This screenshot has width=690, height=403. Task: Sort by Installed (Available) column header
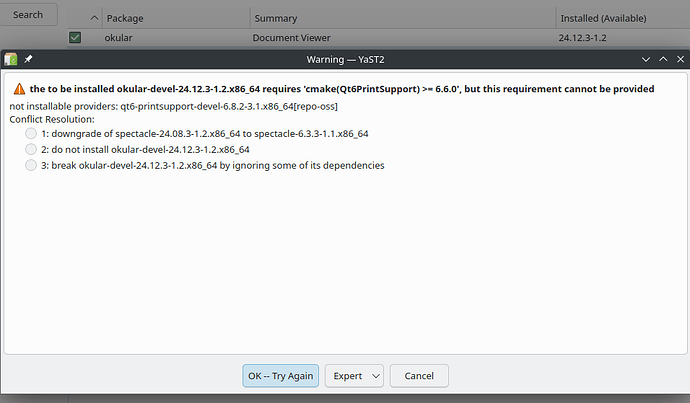click(x=623, y=18)
